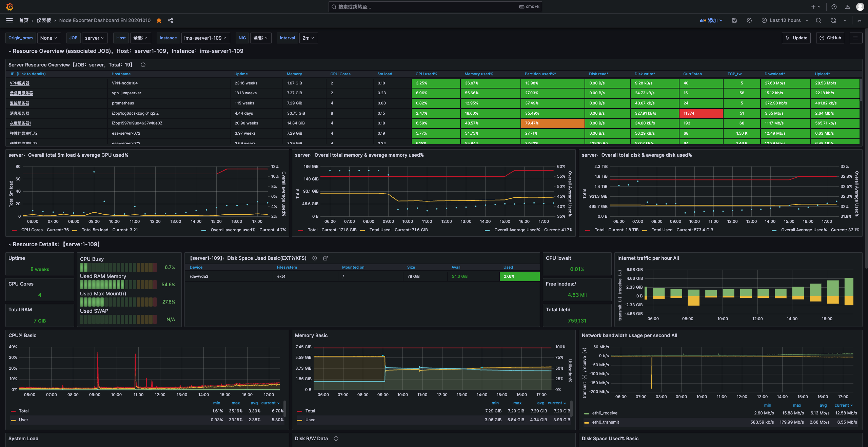Click the zoom out time range icon

818,20
